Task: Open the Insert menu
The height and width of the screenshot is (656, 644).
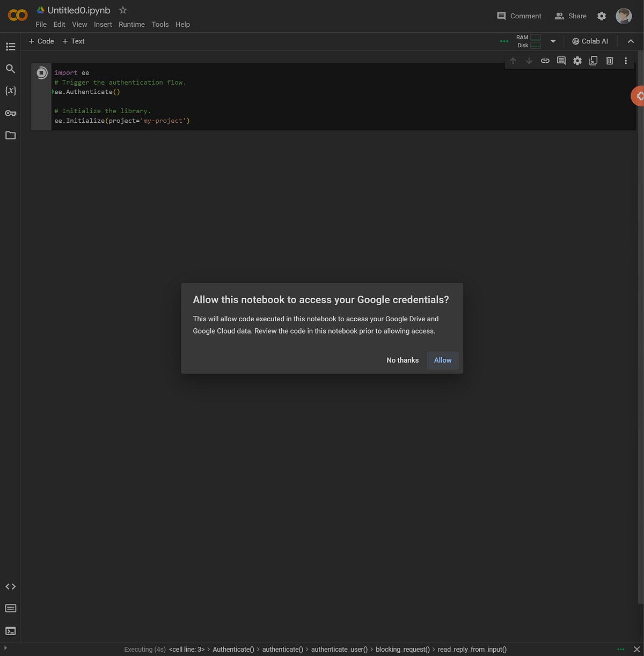Action: pos(103,24)
